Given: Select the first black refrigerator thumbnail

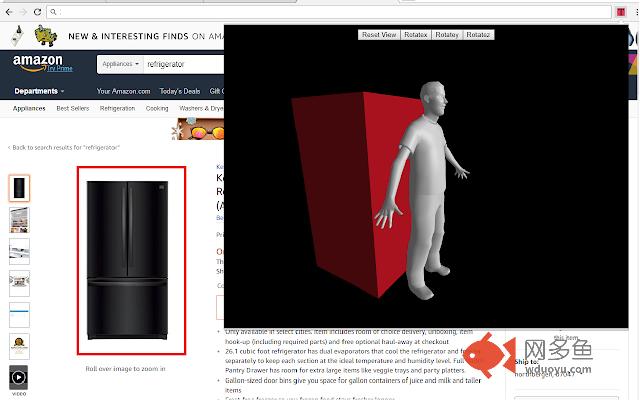Looking at the screenshot, I should [19, 188].
